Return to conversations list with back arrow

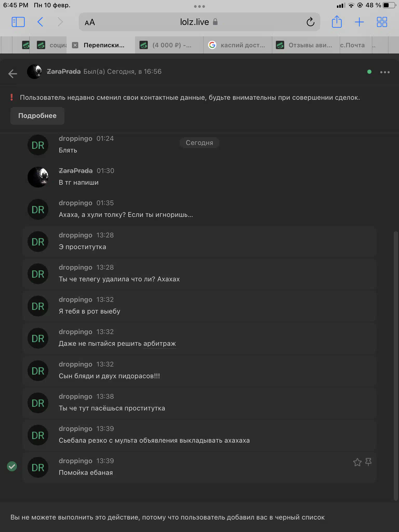[x=12, y=74]
